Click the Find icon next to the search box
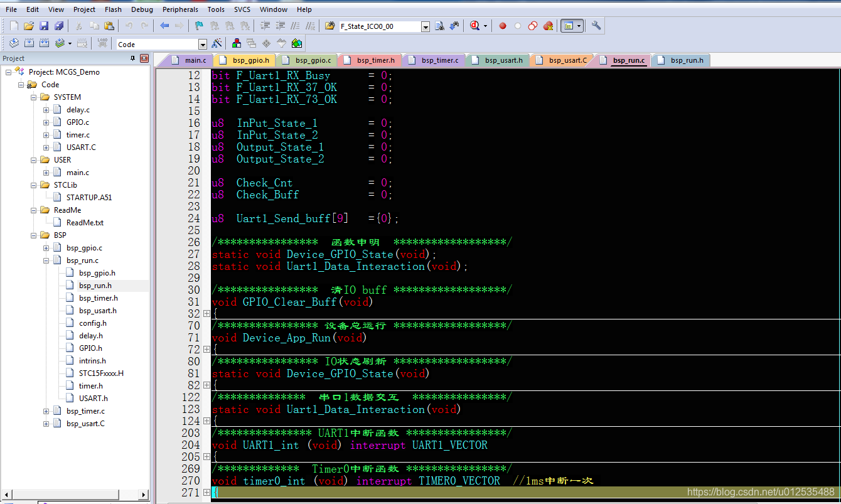 (439, 26)
